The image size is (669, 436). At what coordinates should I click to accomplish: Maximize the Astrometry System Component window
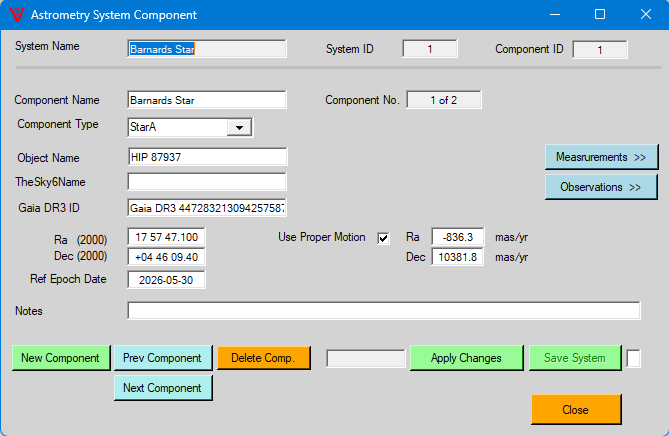[x=600, y=15]
